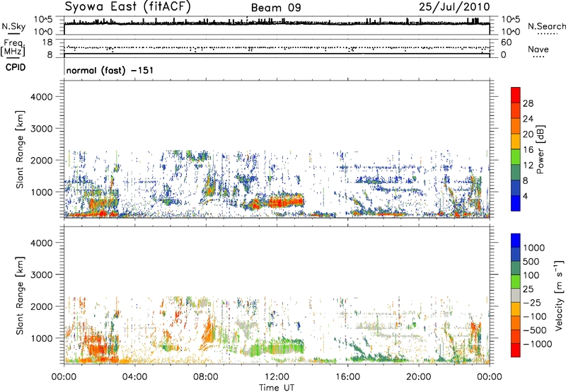566x392 pixels.
Task: Select the '-25' velocity colorbar value
Action: [532, 302]
